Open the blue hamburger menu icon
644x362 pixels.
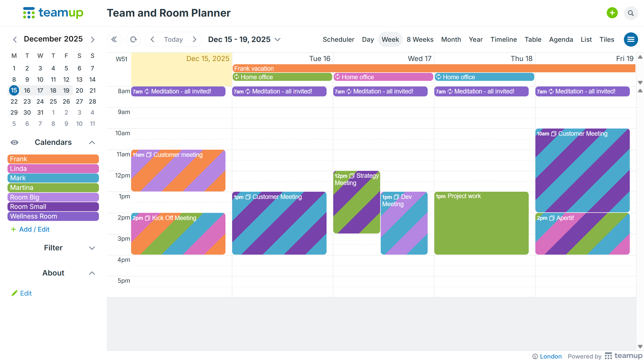631,40
